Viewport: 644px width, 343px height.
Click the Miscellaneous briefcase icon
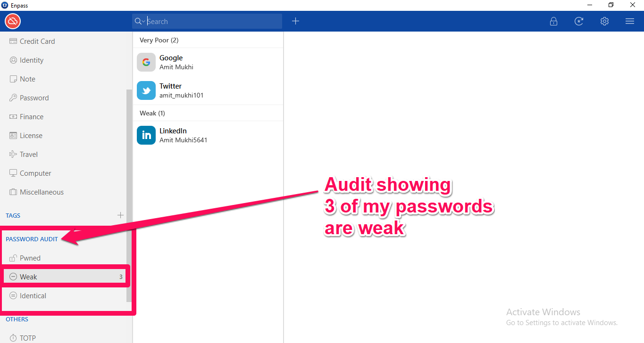(13, 192)
